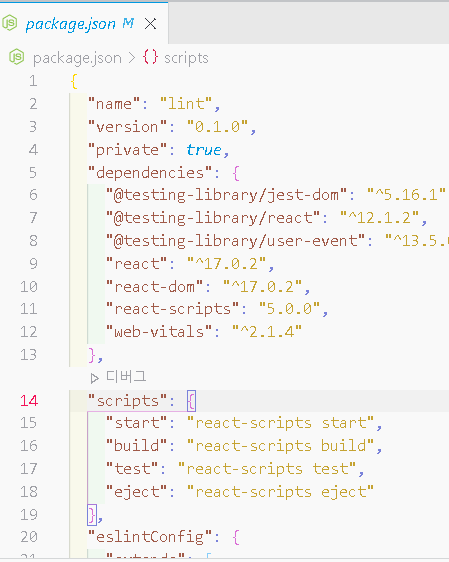Click the opening brace on line 1
The image size is (449, 562).
point(74,81)
